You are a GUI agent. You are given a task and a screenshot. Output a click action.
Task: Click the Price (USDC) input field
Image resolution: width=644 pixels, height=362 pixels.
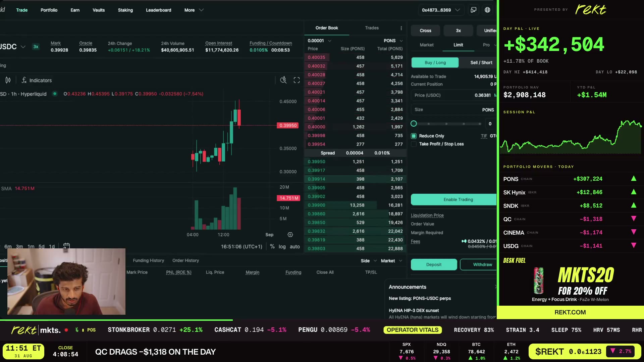pyautogui.click(x=454, y=95)
